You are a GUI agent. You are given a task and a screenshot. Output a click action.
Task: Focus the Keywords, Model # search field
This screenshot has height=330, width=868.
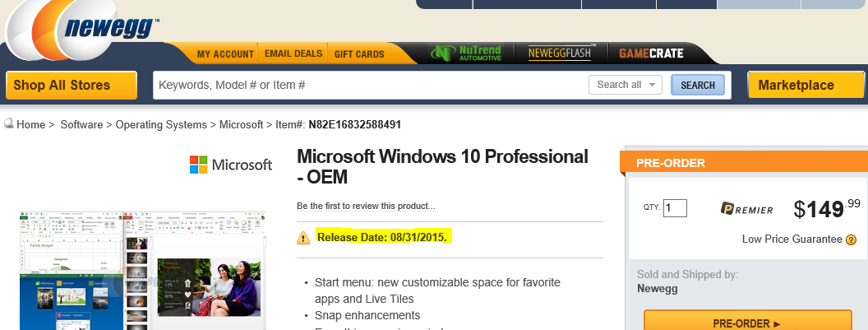point(370,85)
